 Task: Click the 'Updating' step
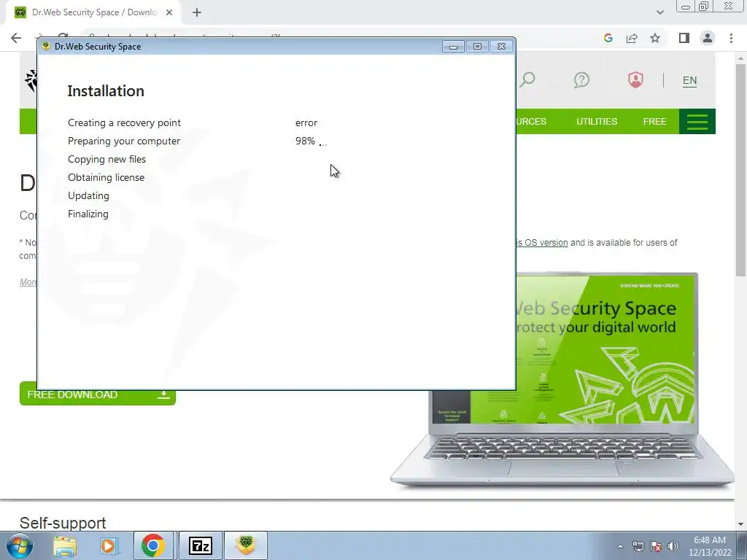tap(88, 195)
